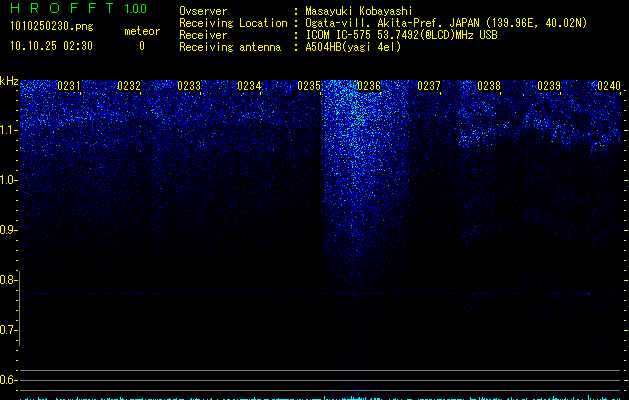Click the Ovserver label
629x400 pixels.
pyautogui.click(x=203, y=11)
